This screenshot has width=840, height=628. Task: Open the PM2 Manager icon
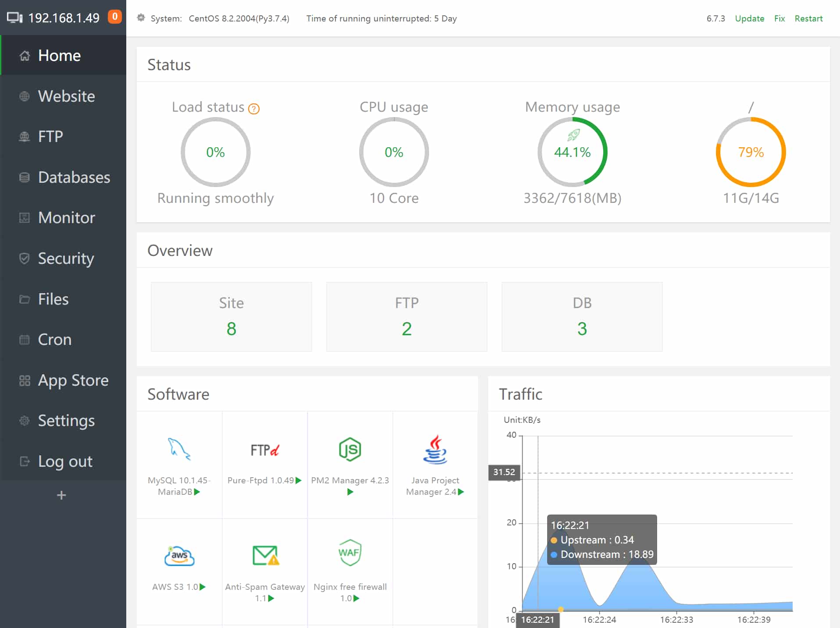tap(349, 449)
